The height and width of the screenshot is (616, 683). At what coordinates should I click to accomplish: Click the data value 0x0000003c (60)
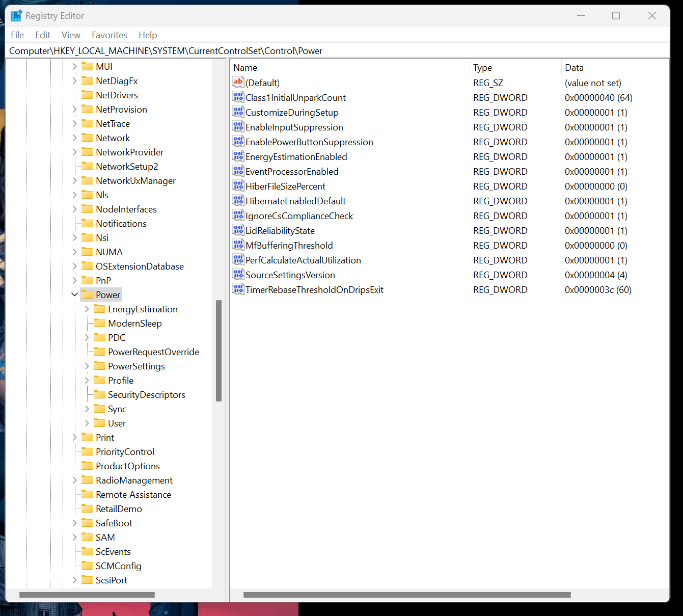click(x=598, y=289)
